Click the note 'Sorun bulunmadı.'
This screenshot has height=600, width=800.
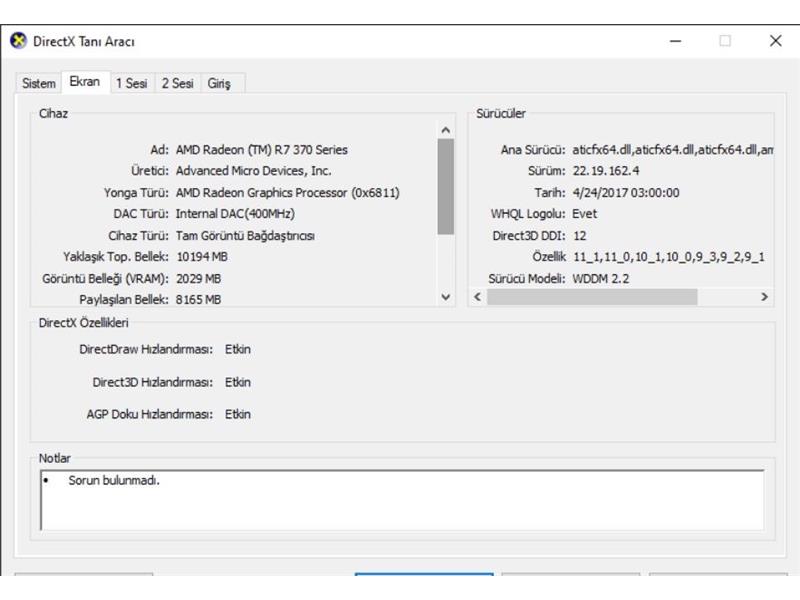click(x=114, y=481)
